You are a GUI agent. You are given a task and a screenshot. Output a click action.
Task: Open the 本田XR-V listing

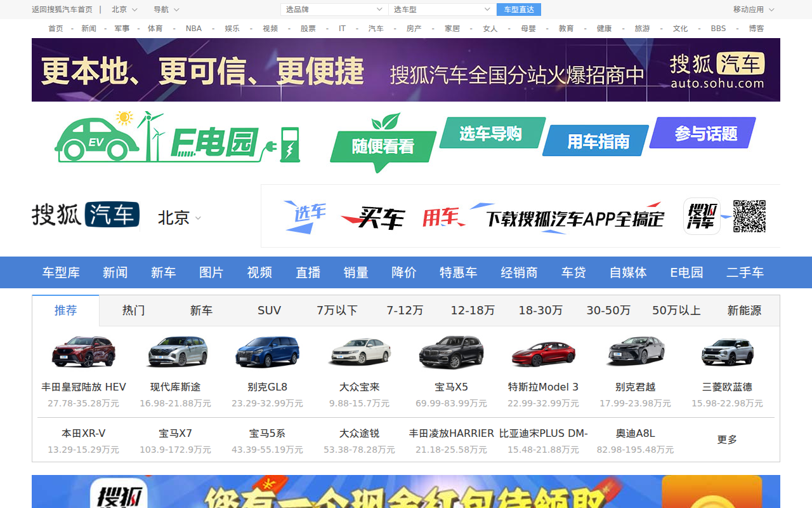point(83,434)
